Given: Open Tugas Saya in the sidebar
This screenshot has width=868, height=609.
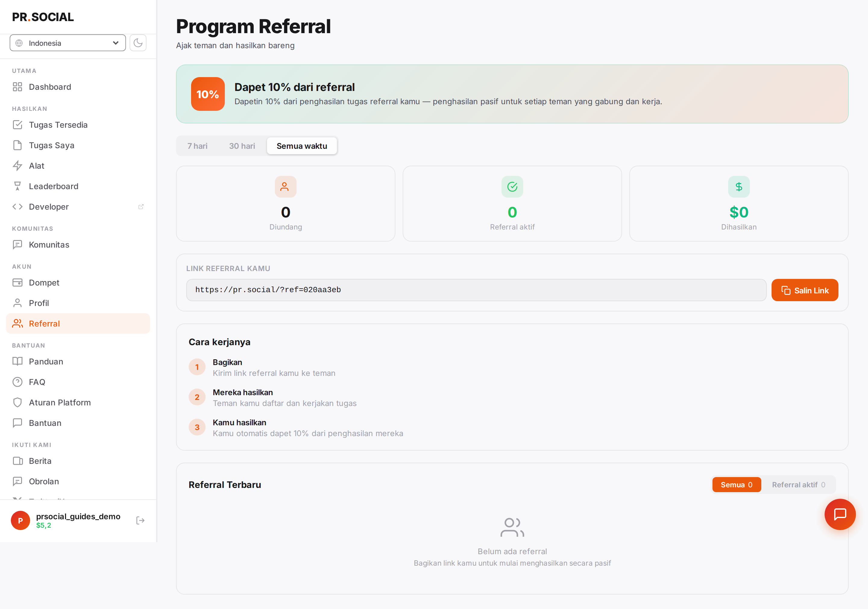Looking at the screenshot, I should click(x=78, y=145).
